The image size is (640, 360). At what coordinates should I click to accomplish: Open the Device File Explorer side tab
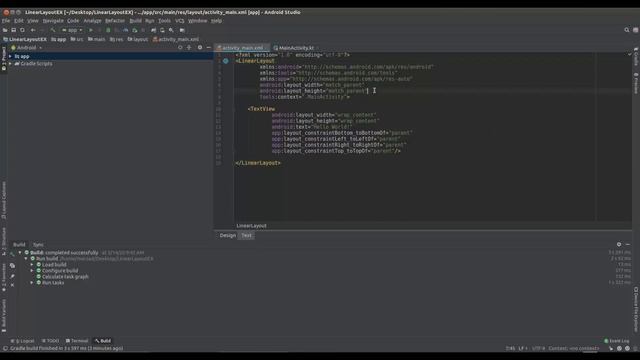tap(636, 309)
